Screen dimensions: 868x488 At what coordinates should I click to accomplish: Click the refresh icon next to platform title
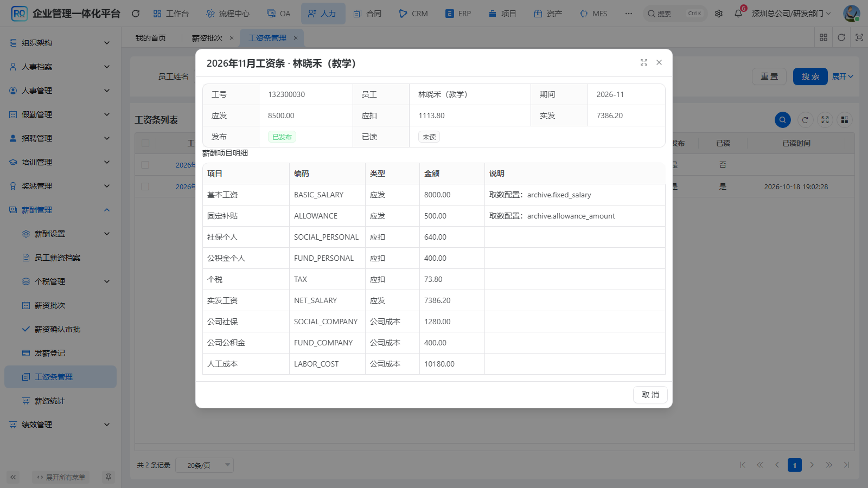coord(136,14)
